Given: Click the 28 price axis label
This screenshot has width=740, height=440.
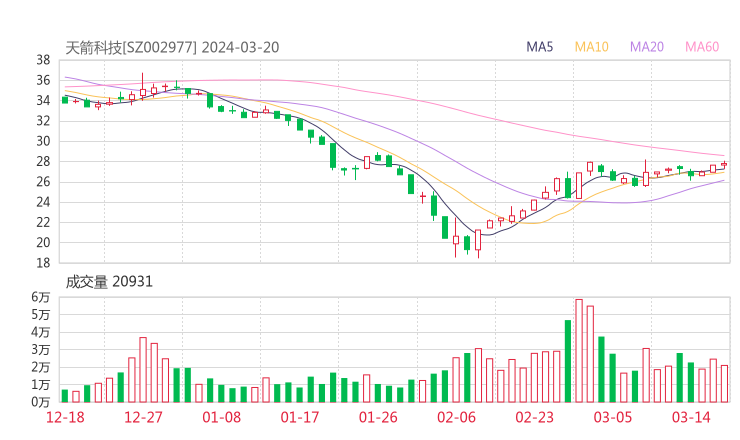Looking at the screenshot, I should click(43, 161).
